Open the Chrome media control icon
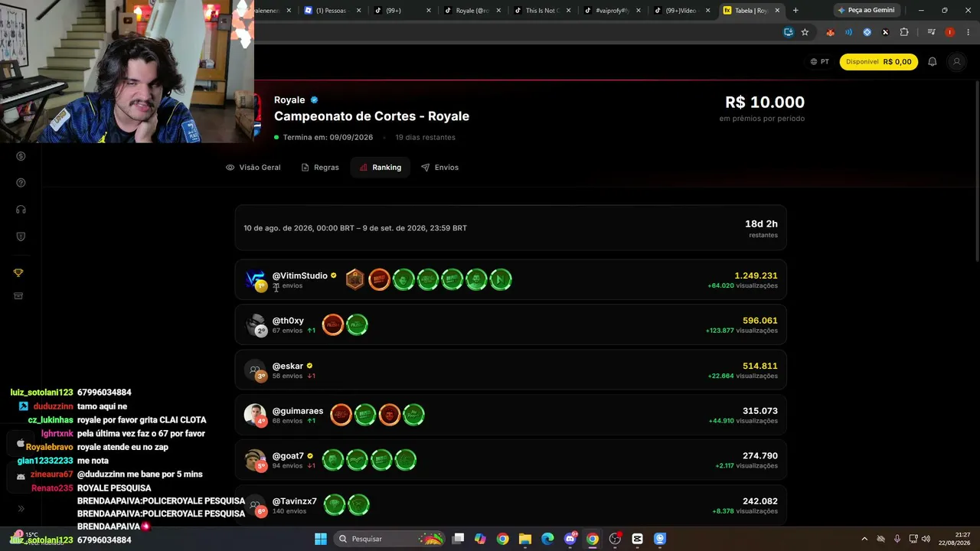The width and height of the screenshot is (980, 551). coord(931,32)
